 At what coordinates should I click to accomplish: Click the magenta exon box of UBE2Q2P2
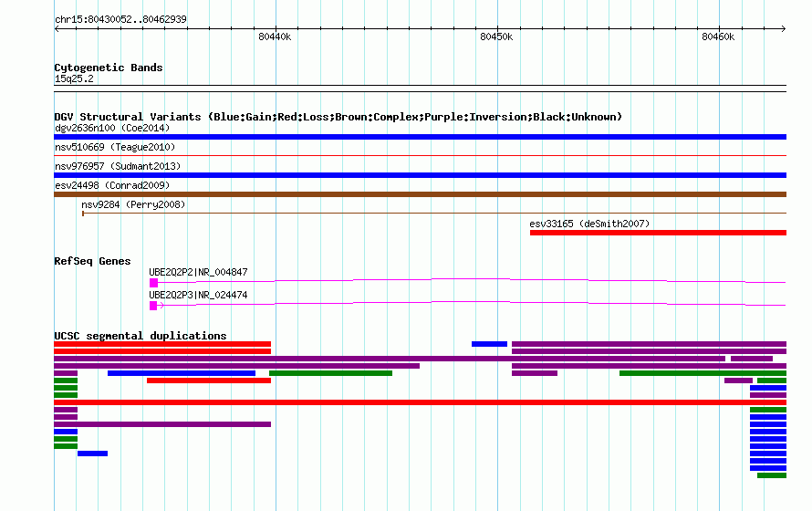(153, 283)
